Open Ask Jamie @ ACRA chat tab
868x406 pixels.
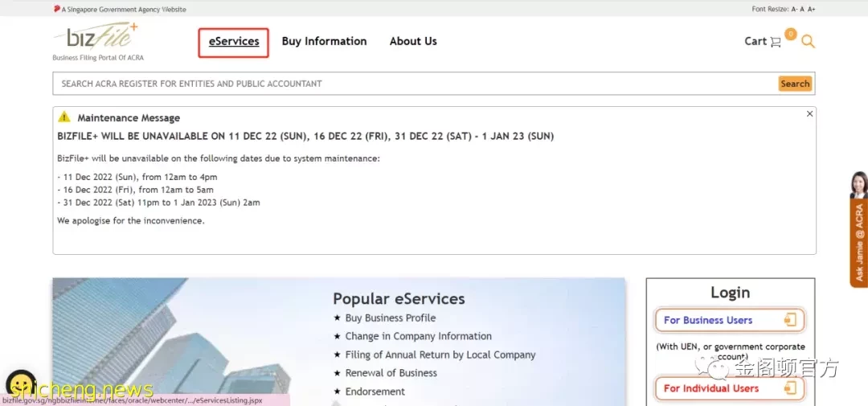coord(859,243)
